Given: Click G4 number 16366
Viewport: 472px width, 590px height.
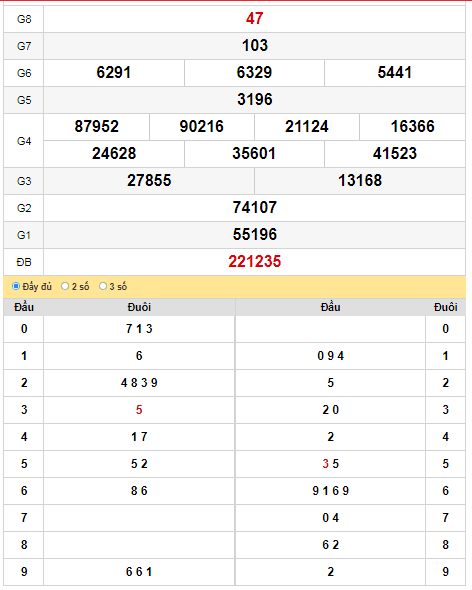Looking at the screenshot, I should tap(412, 126).
